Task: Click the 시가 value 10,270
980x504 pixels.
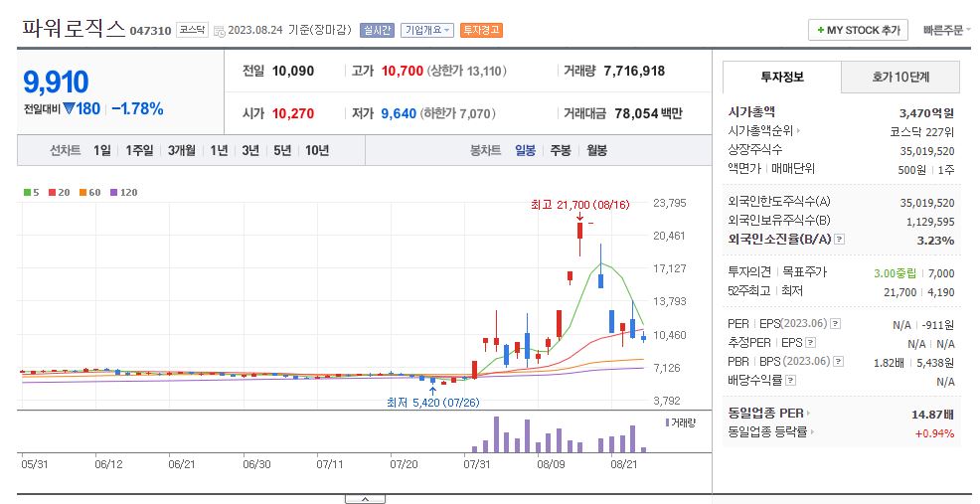Action: 293,113
